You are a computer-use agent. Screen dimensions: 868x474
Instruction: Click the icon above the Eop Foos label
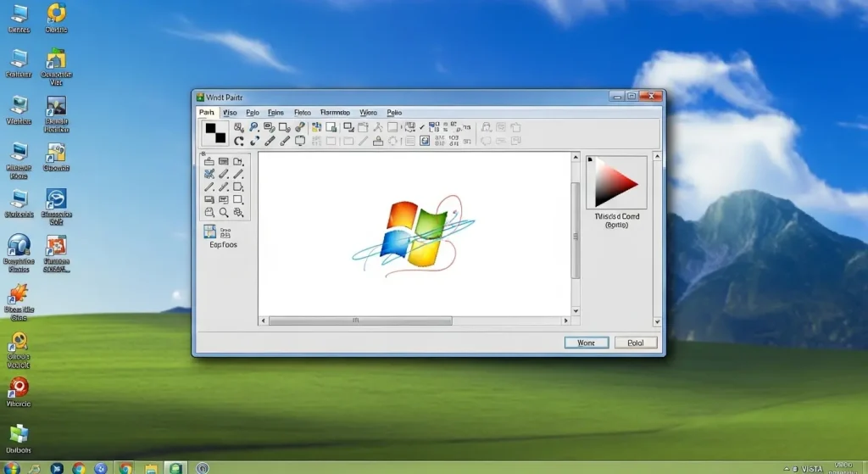(210, 231)
